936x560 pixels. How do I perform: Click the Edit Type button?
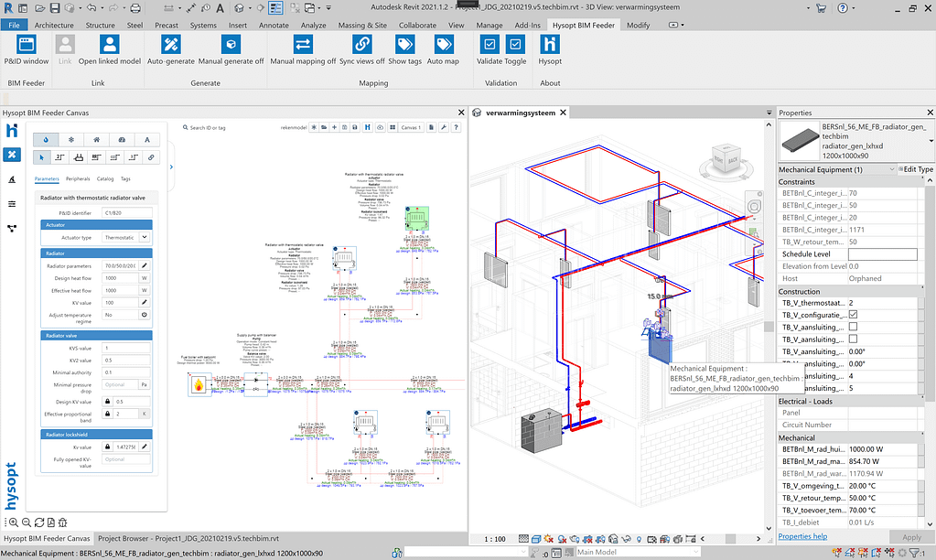pyautogui.click(x=916, y=169)
